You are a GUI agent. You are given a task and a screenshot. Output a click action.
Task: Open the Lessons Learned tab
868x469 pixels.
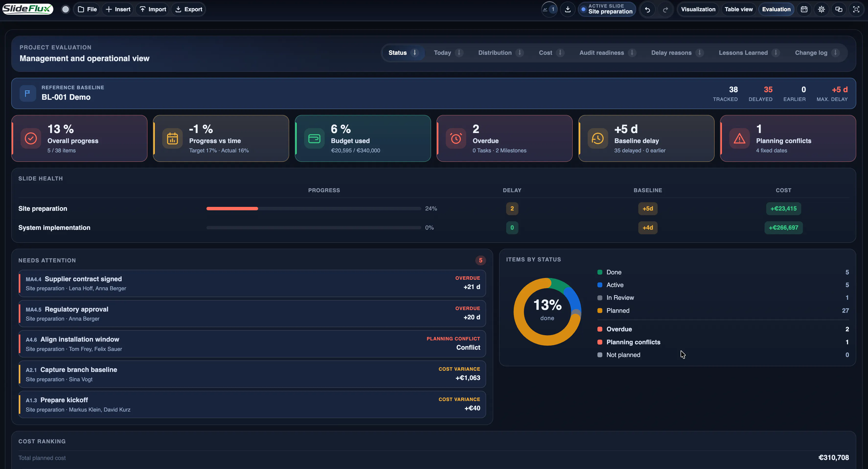pos(749,53)
